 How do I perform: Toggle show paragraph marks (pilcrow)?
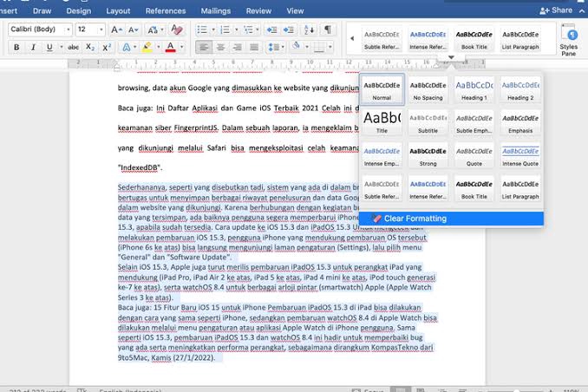coord(328,29)
